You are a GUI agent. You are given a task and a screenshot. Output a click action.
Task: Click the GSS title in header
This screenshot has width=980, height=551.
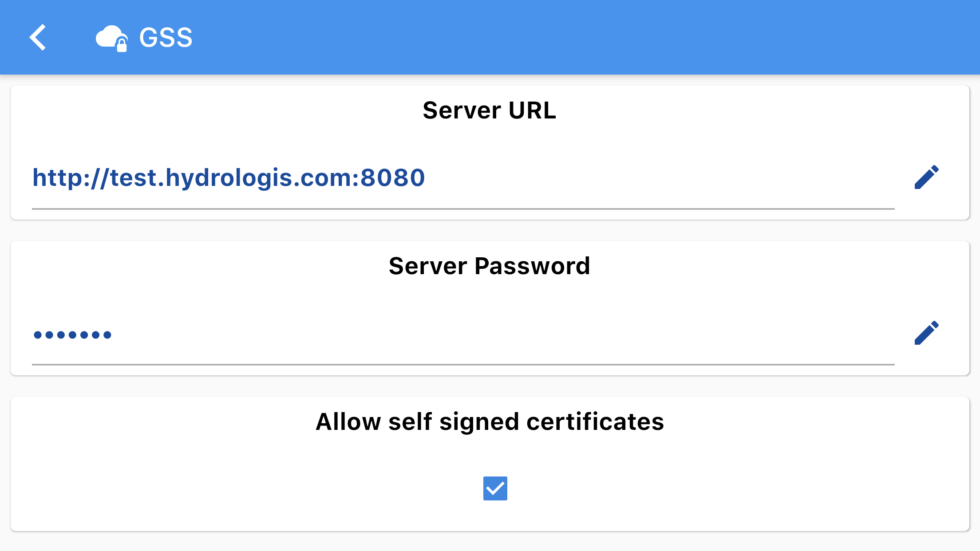tap(166, 38)
